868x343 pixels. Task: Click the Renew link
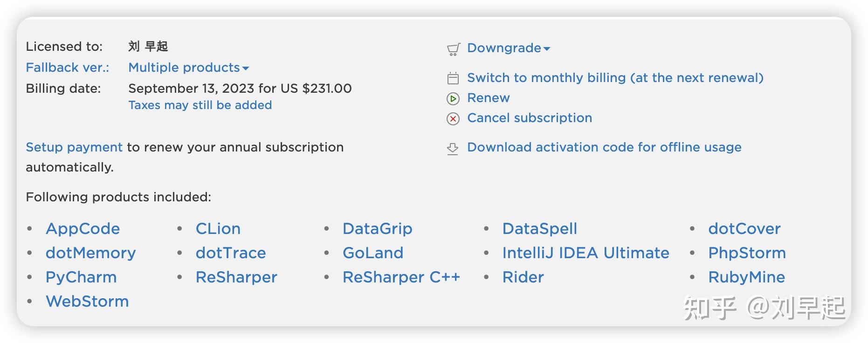pyautogui.click(x=489, y=98)
